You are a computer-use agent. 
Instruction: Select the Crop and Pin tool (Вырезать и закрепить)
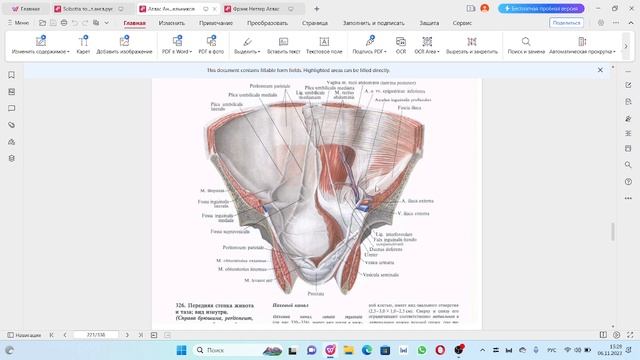[x=472, y=45]
